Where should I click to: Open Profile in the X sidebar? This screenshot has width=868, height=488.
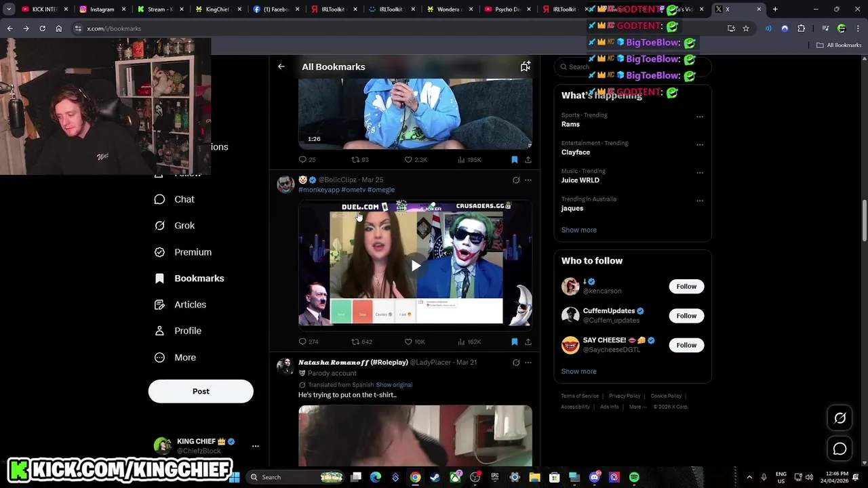point(178,331)
